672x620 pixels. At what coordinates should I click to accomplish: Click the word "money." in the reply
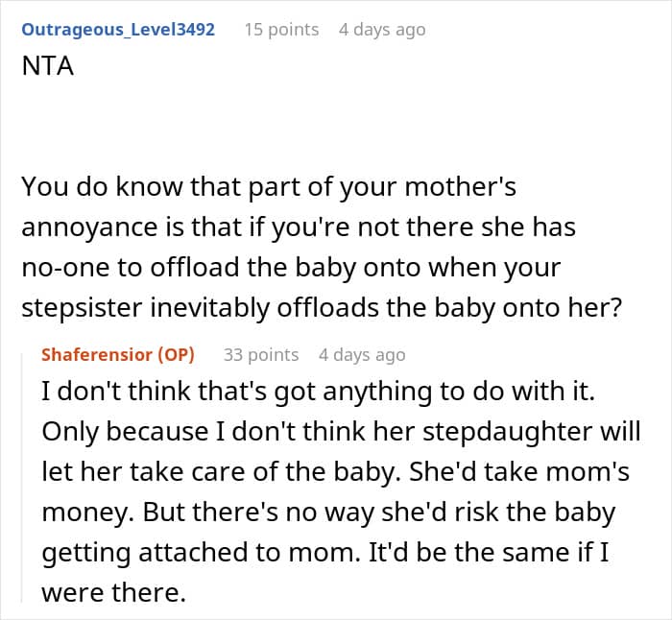[84, 512]
